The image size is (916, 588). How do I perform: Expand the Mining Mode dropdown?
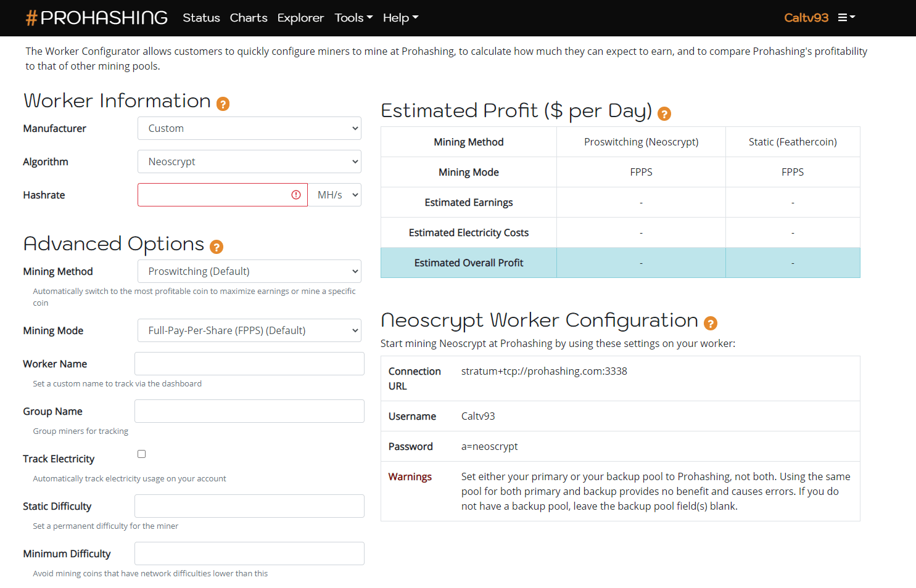249,330
